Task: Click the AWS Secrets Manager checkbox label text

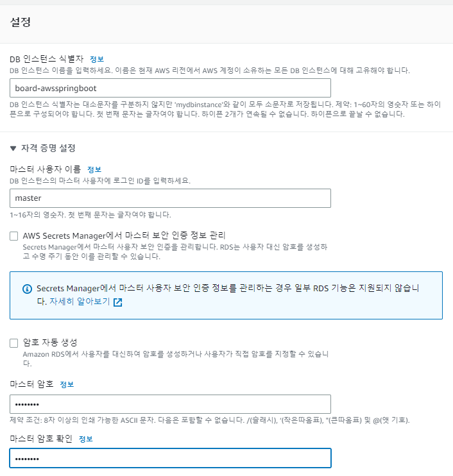Action: point(124,235)
